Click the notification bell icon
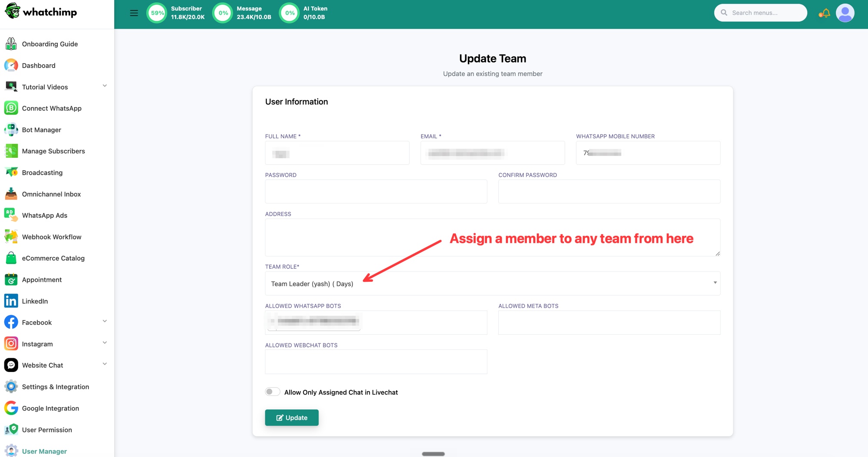 coord(825,13)
